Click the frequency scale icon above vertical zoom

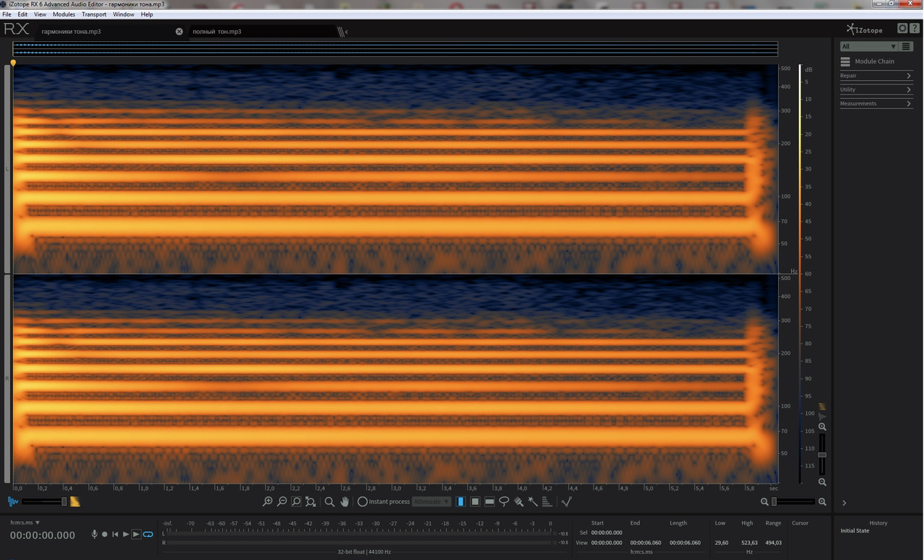821,406
